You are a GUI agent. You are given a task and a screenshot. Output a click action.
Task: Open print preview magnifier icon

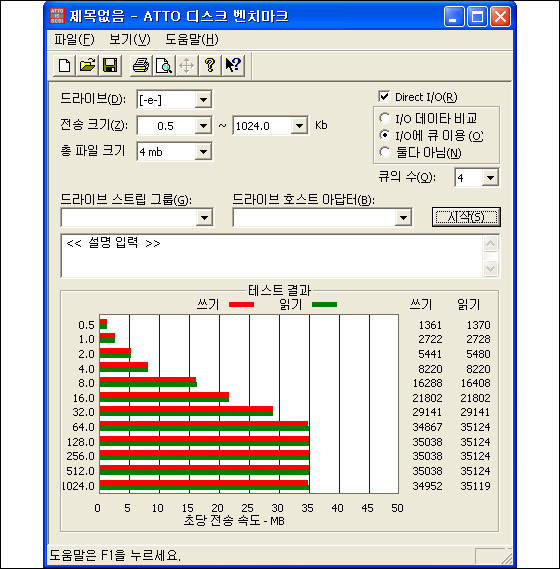[x=164, y=66]
